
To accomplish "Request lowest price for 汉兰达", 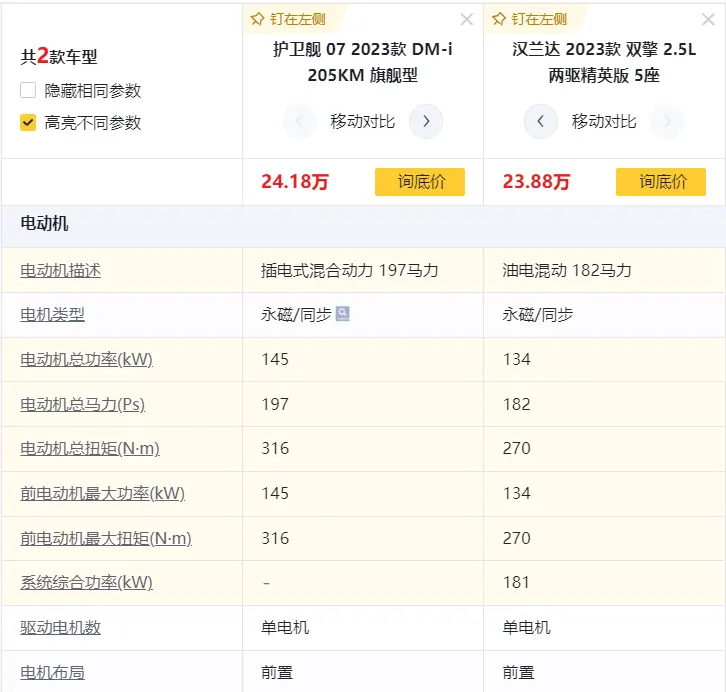I will tap(661, 181).
